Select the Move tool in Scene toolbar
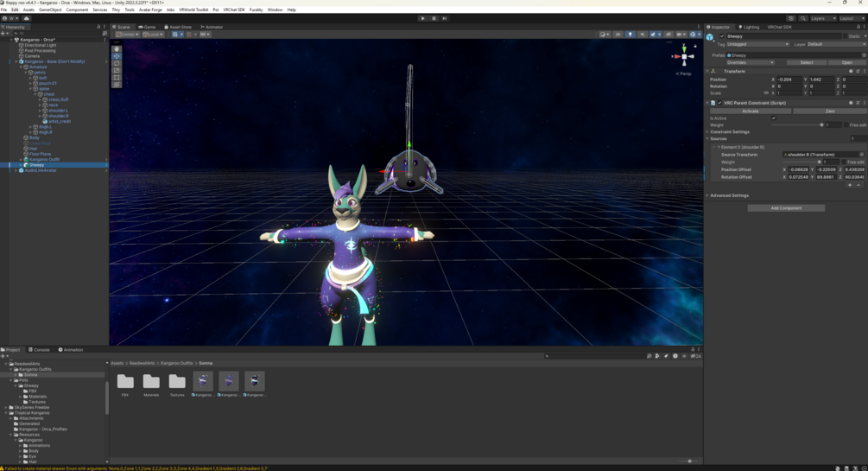This screenshot has height=471, width=868. pyautogui.click(x=117, y=56)
